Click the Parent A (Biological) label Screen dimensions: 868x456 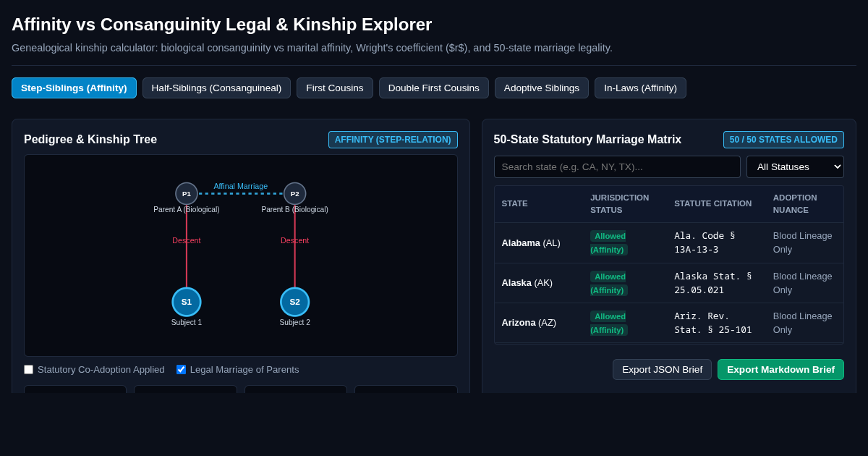coord(187,209)
